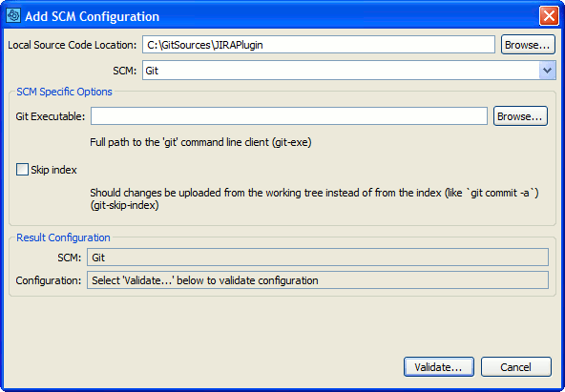
Task: Close the Add SCM Configuration dialog
Action: (x=549, y=16)
